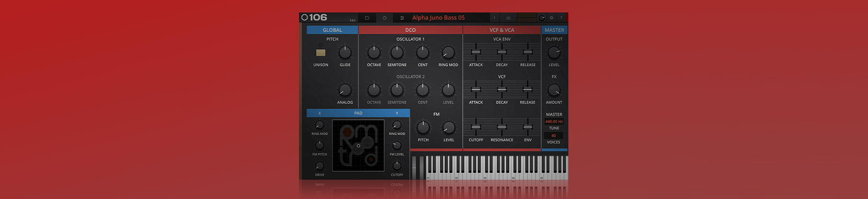Click the Cutoff slider
The height and width of the screenshot is (199, 868).
(x=476, y=127)
